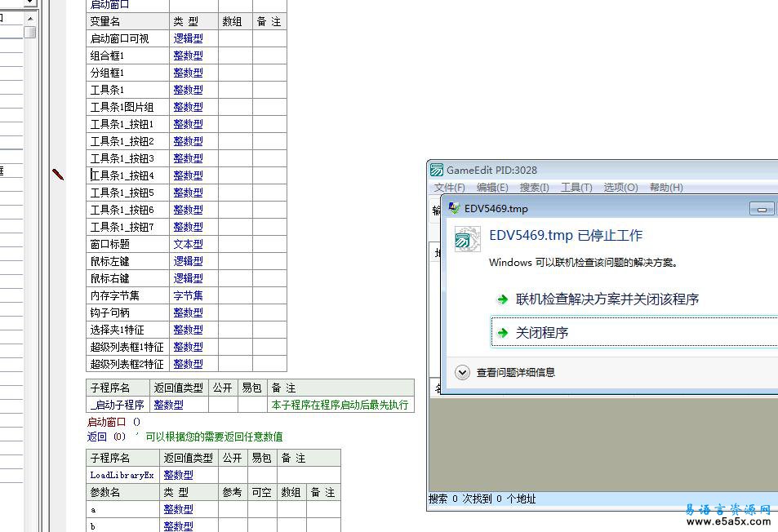Click status text 搜索 0 次找到 0 个地址
778x532 pixels.
point(482,499)
